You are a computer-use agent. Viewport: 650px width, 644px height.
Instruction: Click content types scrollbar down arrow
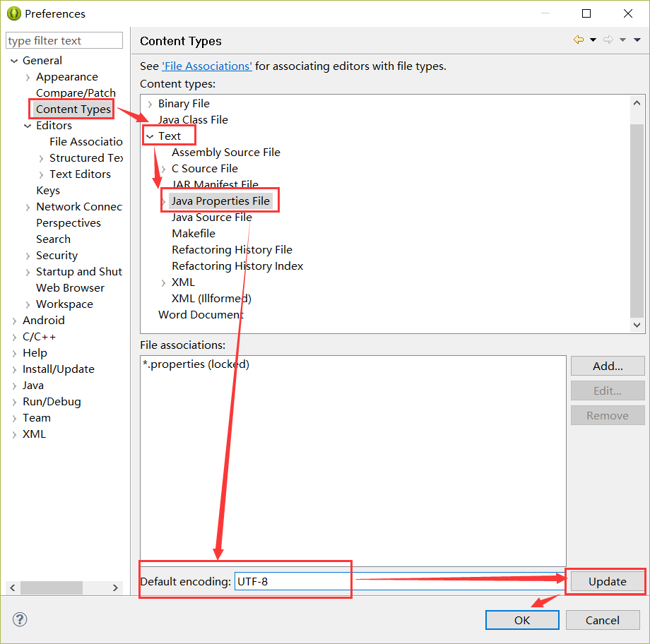coord(637,326)
